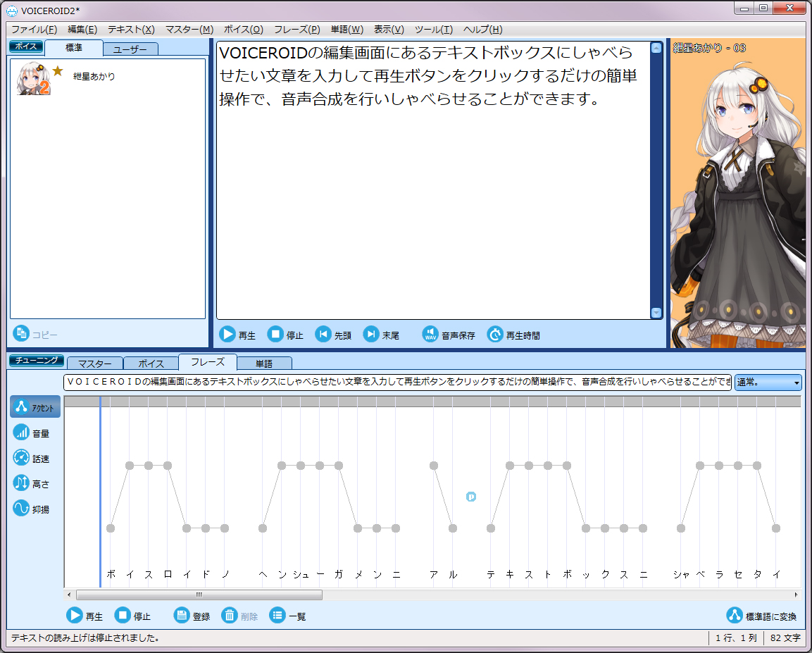Screen dimensions: 812x653
Task: Select the 抑揚 intonation tuning mode
Action: coord(32,509)
